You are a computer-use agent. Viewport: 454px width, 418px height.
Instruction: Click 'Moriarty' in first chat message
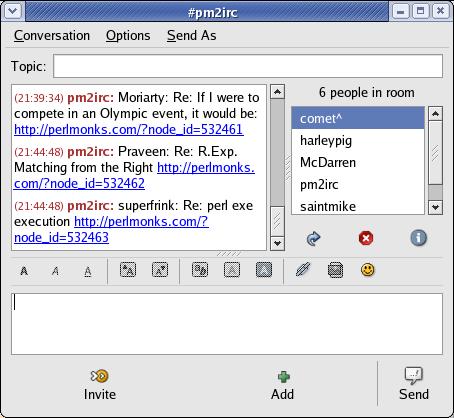click(143, 98)
